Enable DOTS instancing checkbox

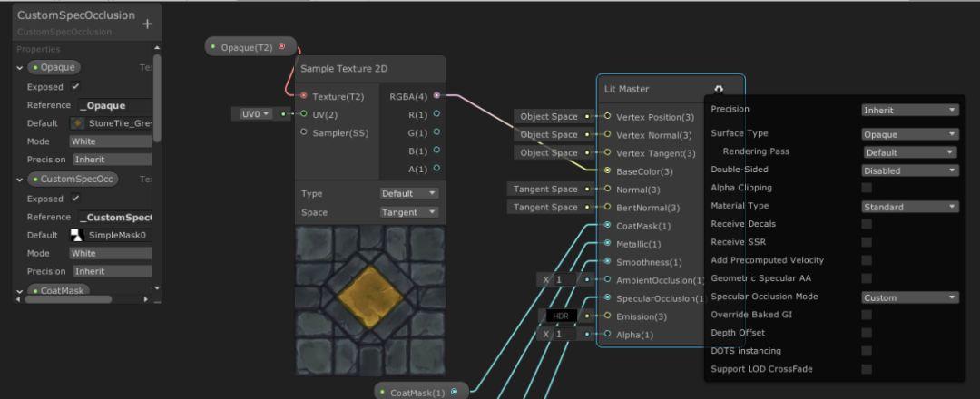(x=867, y=350)
